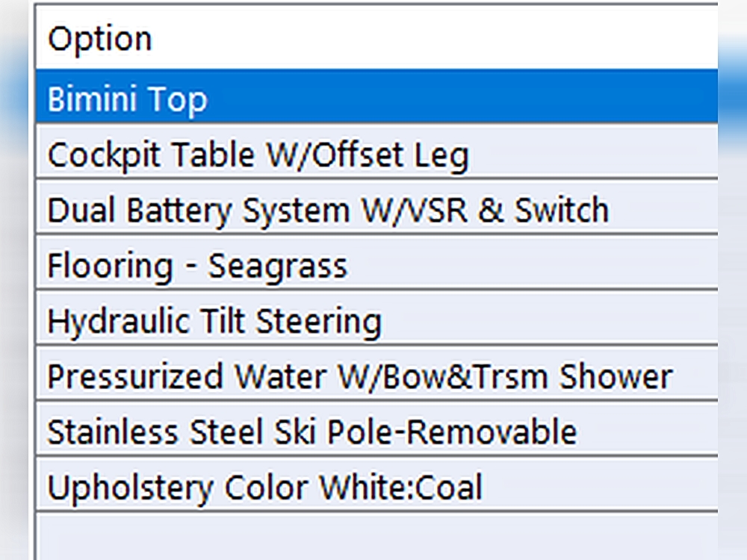
Task: Highlight the White:Coal upholstery option
Action: [264, 487]
